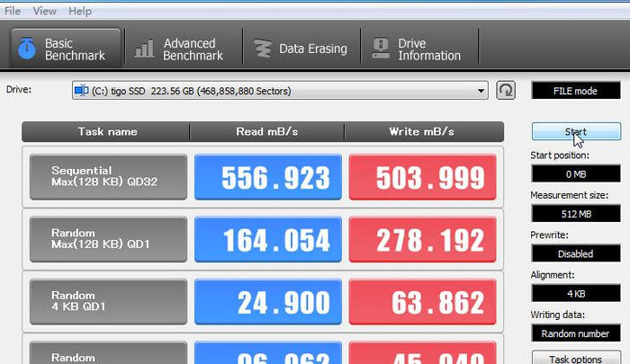Click the drive icon in the selector
The width and height of the screenshot is (630, 364).
point(81,91)
